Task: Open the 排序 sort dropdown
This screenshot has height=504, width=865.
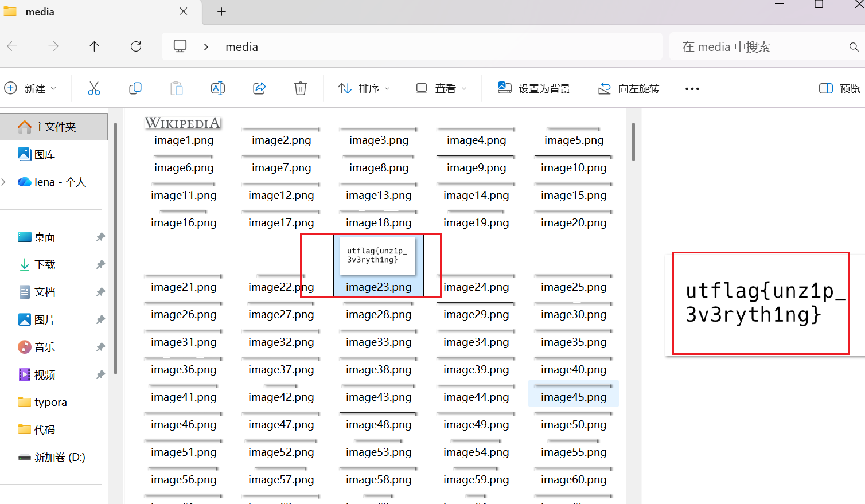Action: coord(364,88)
